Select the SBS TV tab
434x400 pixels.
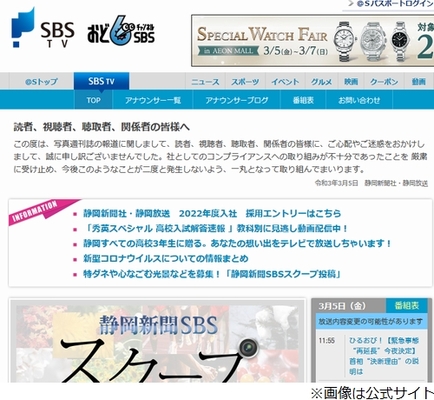click(101, 81)
